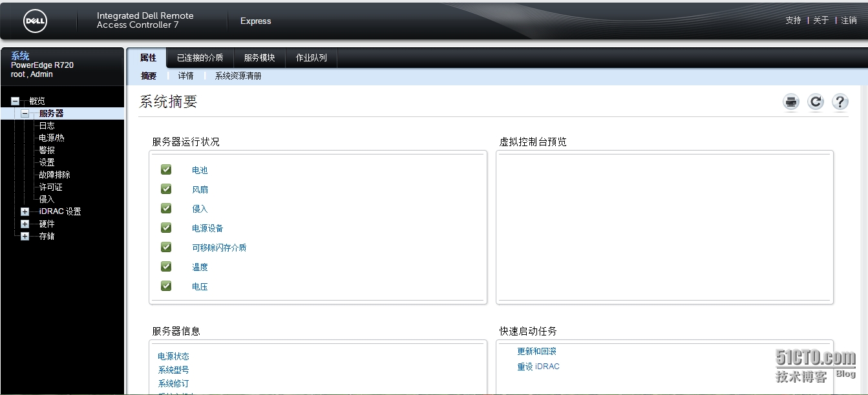
Task: Open the 服务模块 tab
Action: click(x=259, y=58)
